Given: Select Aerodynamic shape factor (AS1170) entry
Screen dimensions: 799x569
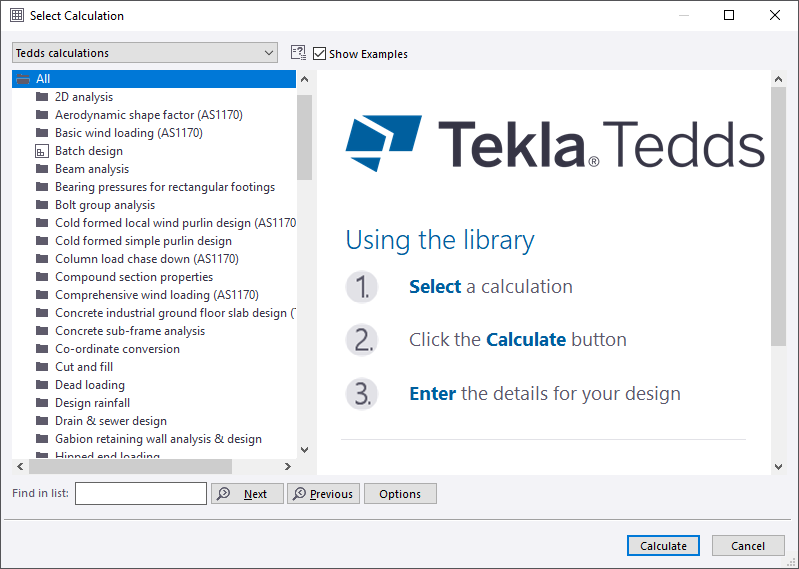Looking at the screenshot, I should click(x=149, y=115).
